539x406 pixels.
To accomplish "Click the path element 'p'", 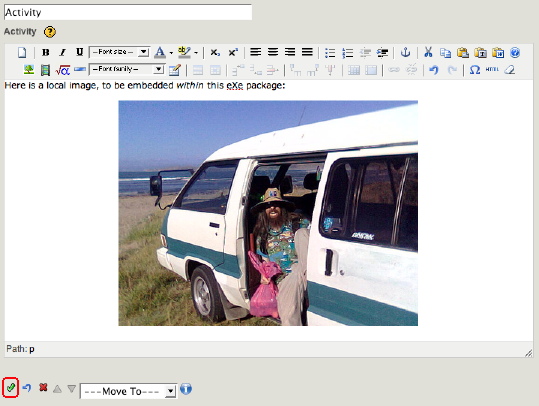I will point(32,349).
